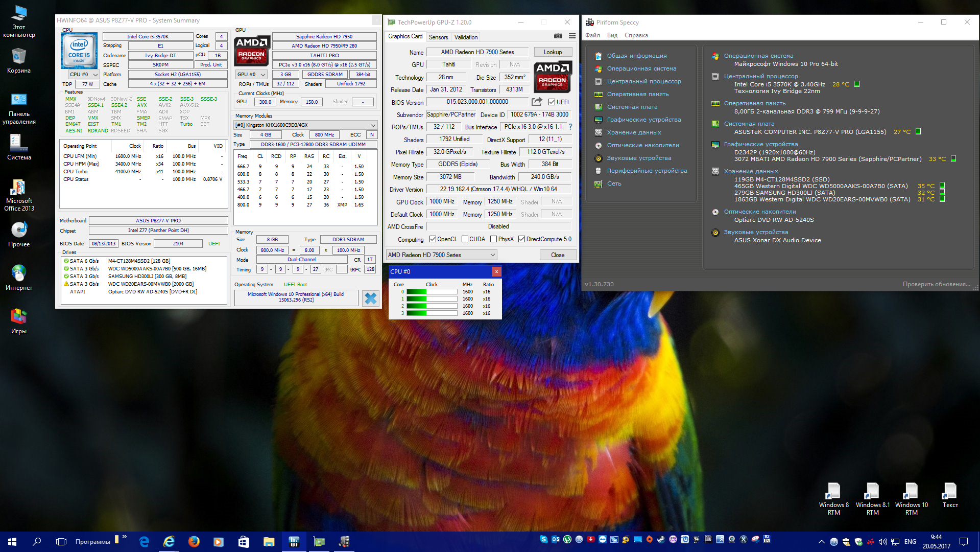Image resolution: width=980 pixels, height=552 pixels.
Task: Select Общая информация in Speccy sidebar
Action: [x=636, y=56]
